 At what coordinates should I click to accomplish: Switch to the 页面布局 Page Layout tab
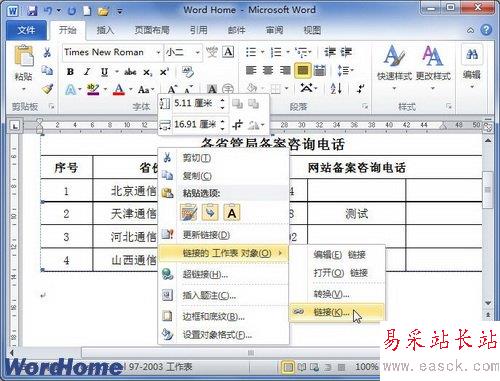coord(152,30)
